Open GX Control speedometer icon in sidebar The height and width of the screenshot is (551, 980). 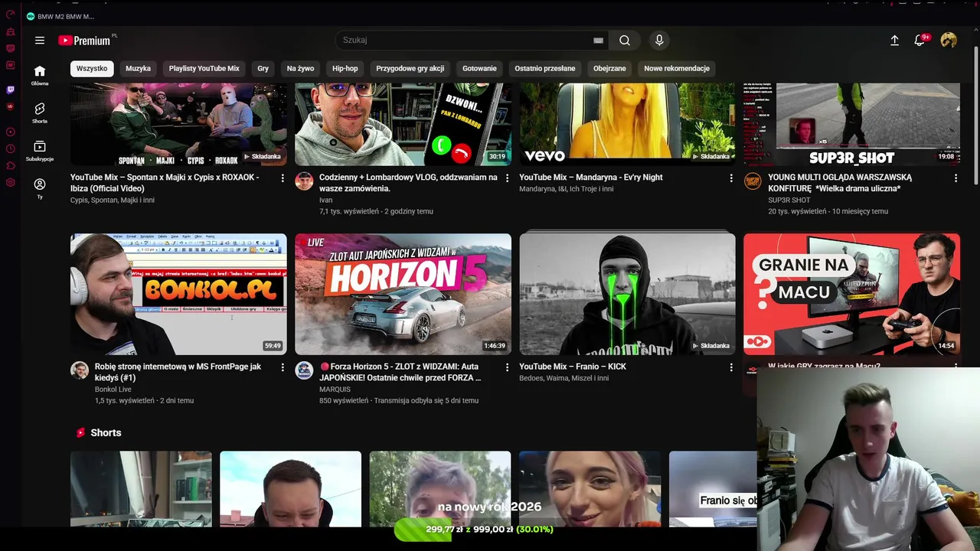point(11,14)
